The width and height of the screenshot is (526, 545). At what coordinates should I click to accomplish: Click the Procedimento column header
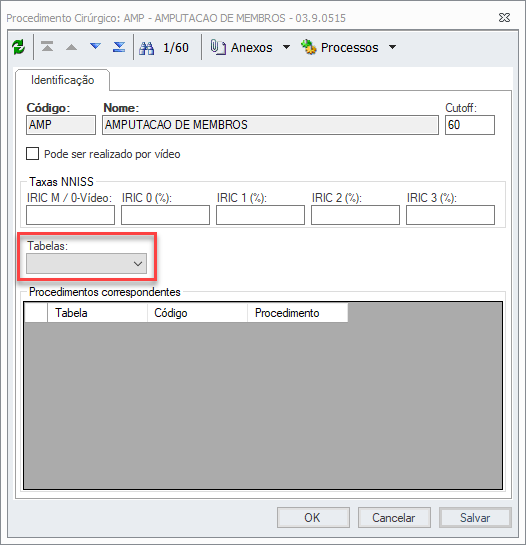[x=297, y=313]
